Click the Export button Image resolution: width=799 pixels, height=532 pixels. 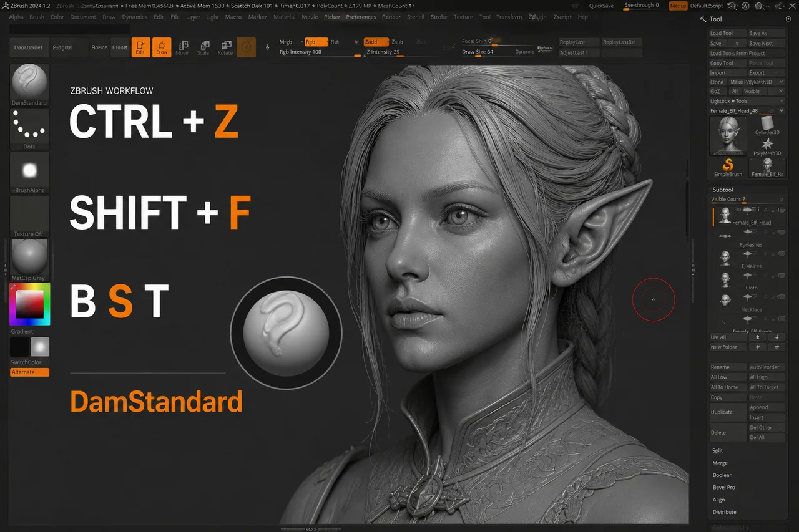point(767,73)
